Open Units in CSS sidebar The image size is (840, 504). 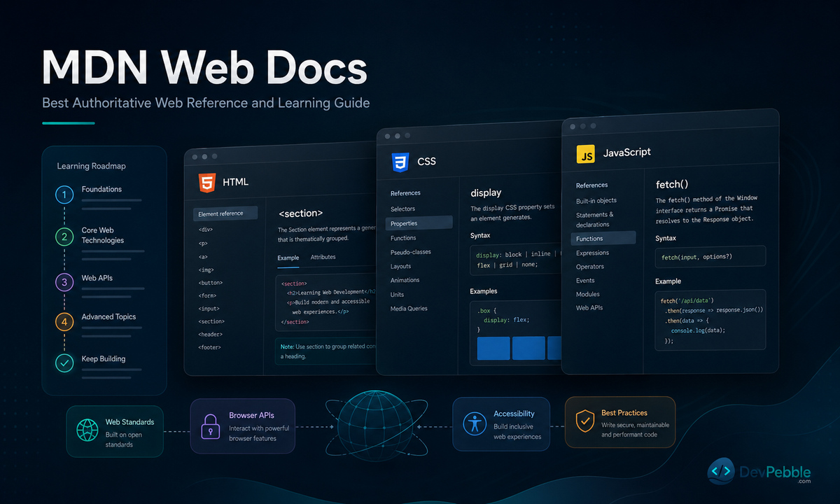(397, 295)
